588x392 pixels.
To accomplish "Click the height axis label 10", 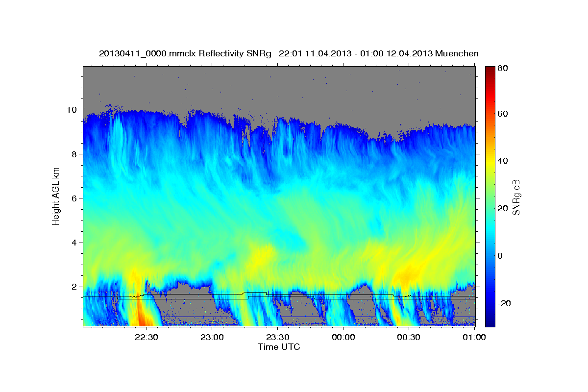I will (x=73, y=110).
